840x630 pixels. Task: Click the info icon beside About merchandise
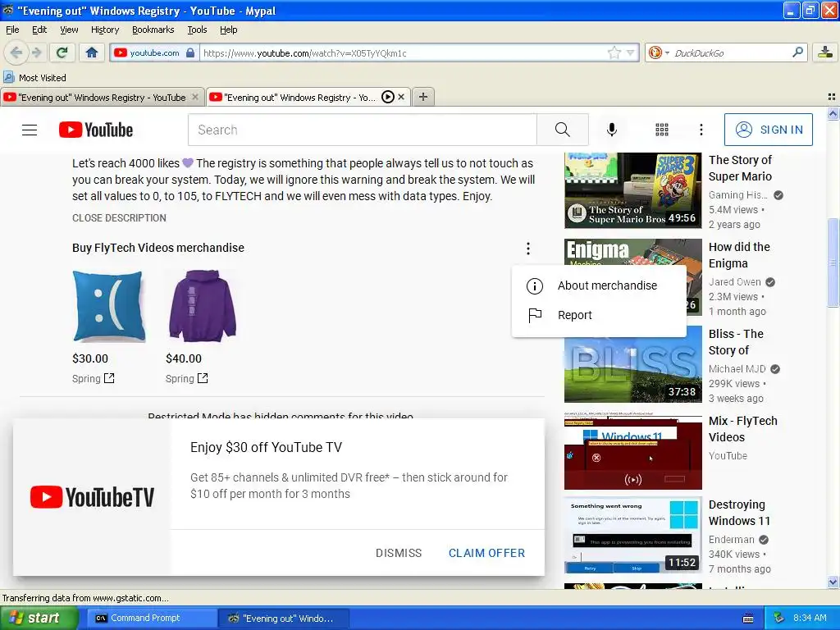[535, 286]
